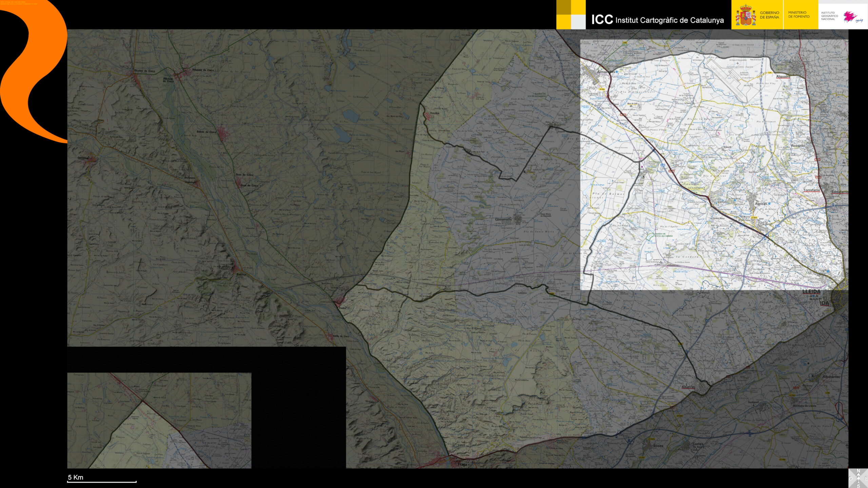868x488 pixels.
Task: Click the Gobierno de España label
Action: tap(769, 15)
